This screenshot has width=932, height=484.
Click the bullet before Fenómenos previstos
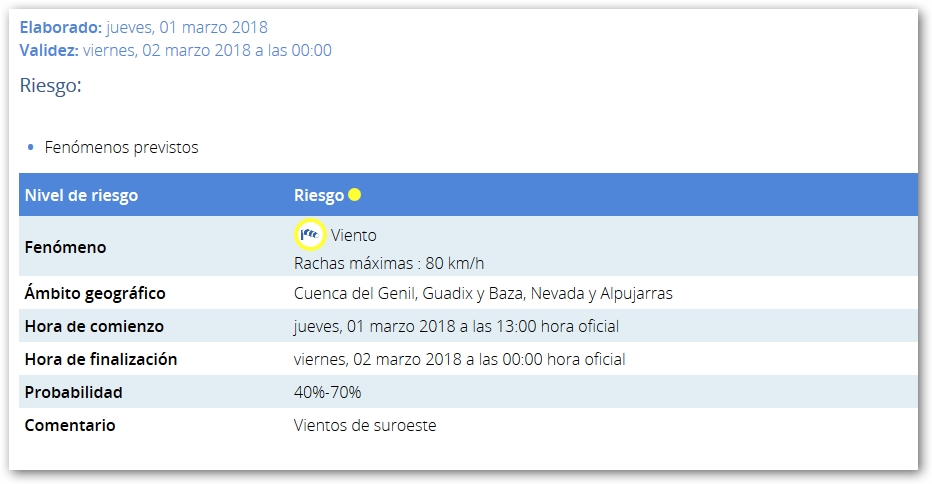pyautogui.click(x=31, y=148)
